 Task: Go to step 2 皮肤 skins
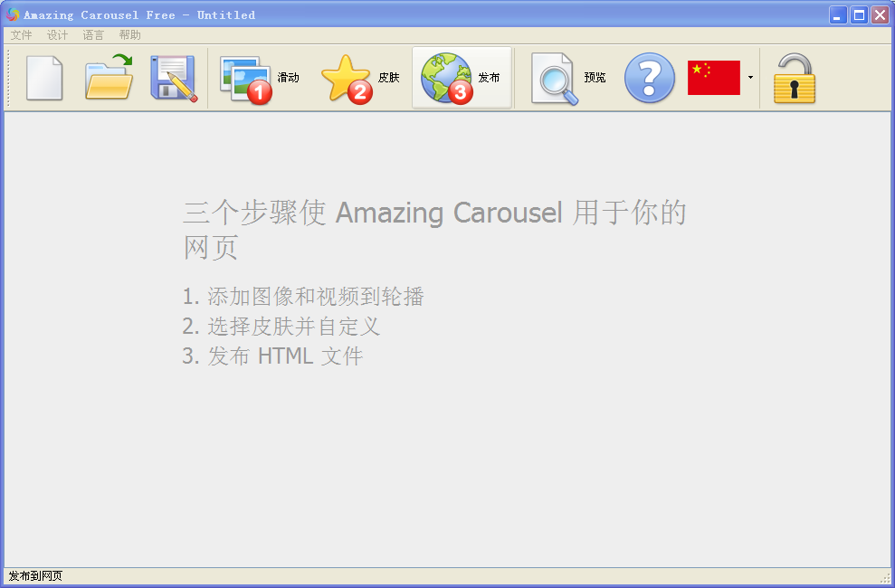click(360, 78)
